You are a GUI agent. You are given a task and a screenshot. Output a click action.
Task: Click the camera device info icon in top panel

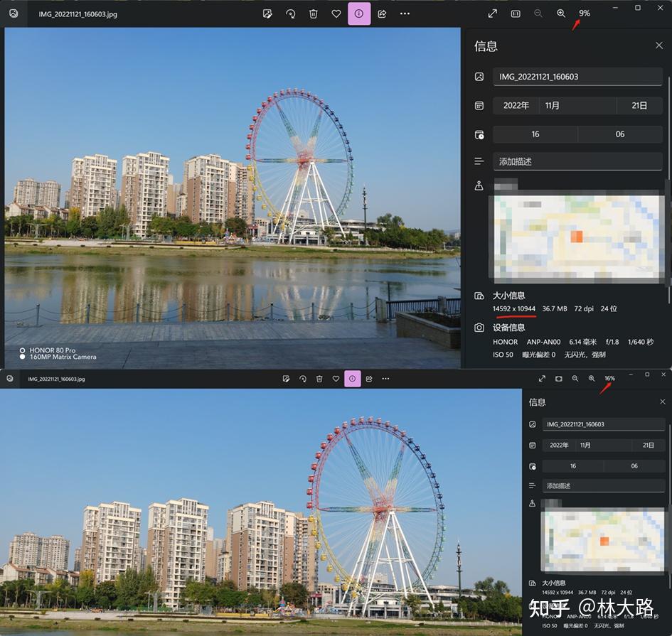(479, 328)
